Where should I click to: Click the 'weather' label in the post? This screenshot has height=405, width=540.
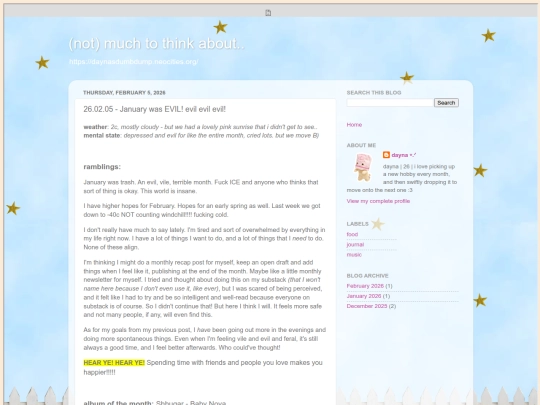click(95, 127)
